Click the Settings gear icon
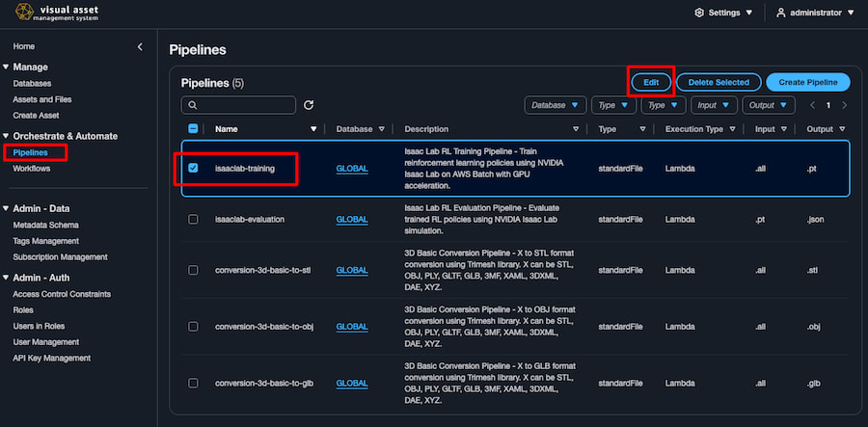868x427 pixels. coord(699,13)
